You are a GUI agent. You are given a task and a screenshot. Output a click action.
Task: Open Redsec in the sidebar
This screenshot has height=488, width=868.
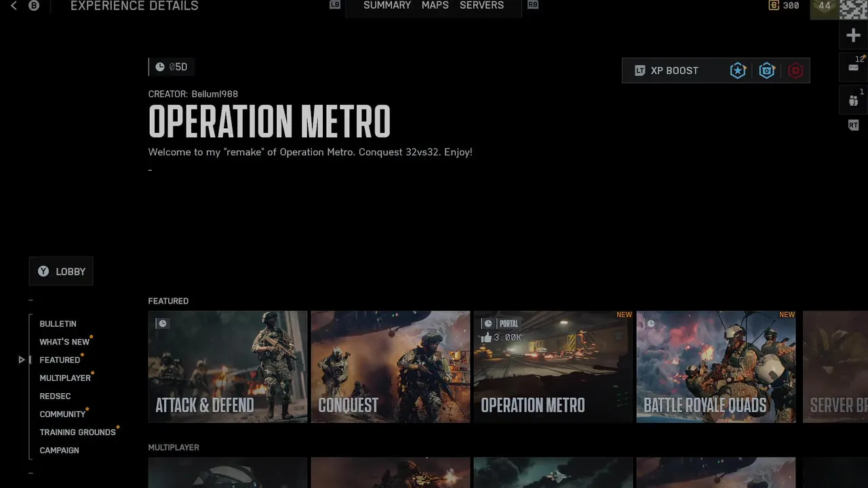55,396
